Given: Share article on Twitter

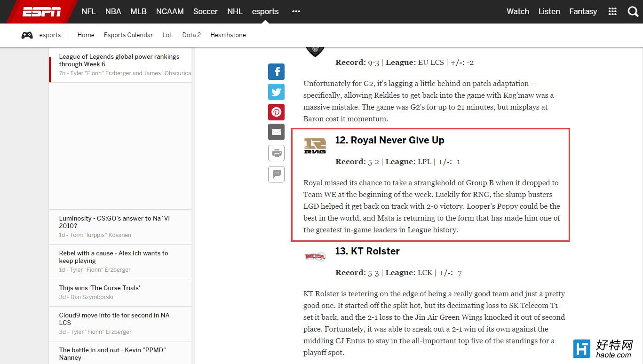Looking at the screenshot, I should click(x=277, y=92).
